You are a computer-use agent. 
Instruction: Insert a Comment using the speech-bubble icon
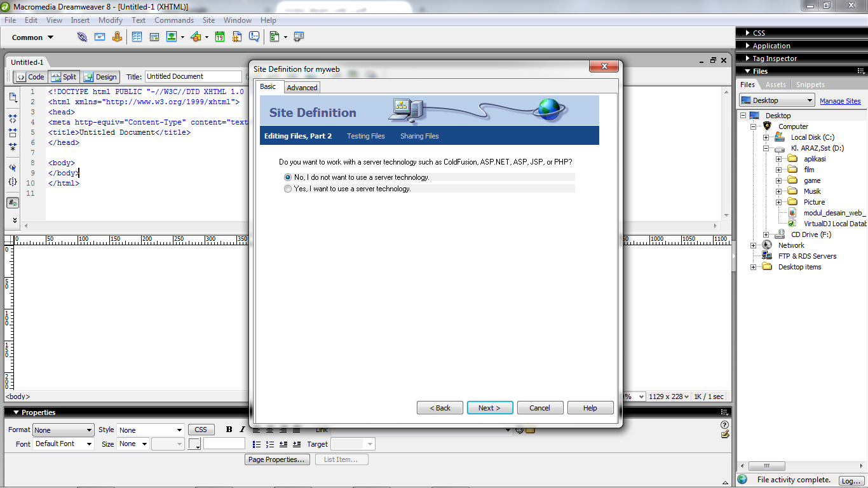pos(254,37)
